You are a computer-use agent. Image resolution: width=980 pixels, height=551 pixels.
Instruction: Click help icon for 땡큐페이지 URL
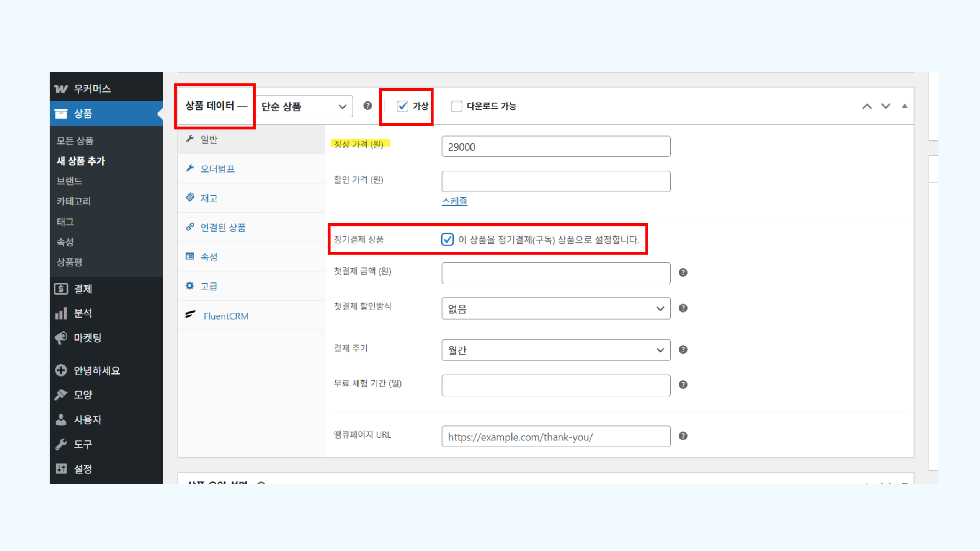click(683, 436)
